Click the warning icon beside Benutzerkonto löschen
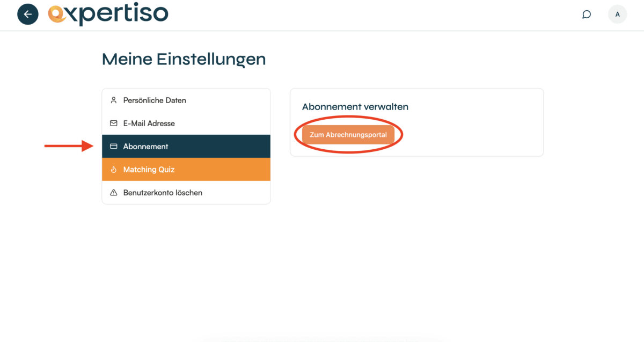Image resolution: width=644 pixels, height=342 pixels. click(x=113, y=193)
